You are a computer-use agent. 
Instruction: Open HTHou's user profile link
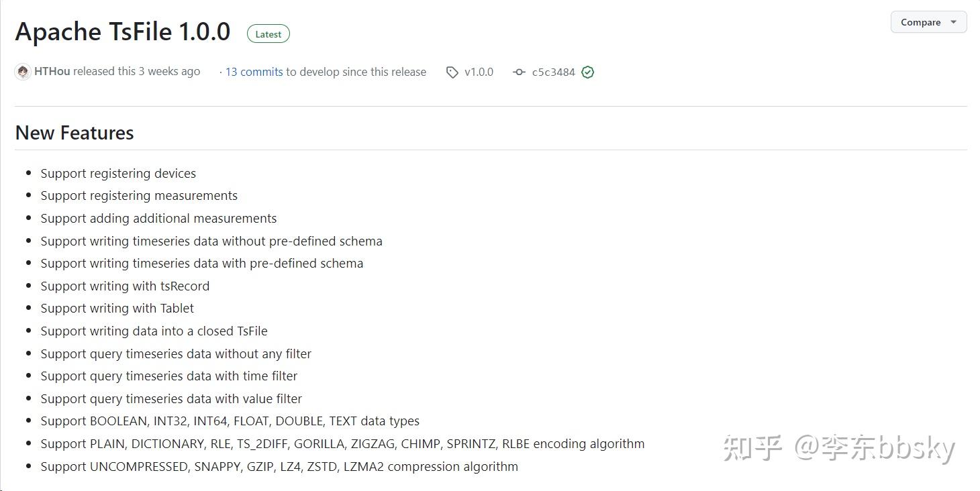[52, 72]
